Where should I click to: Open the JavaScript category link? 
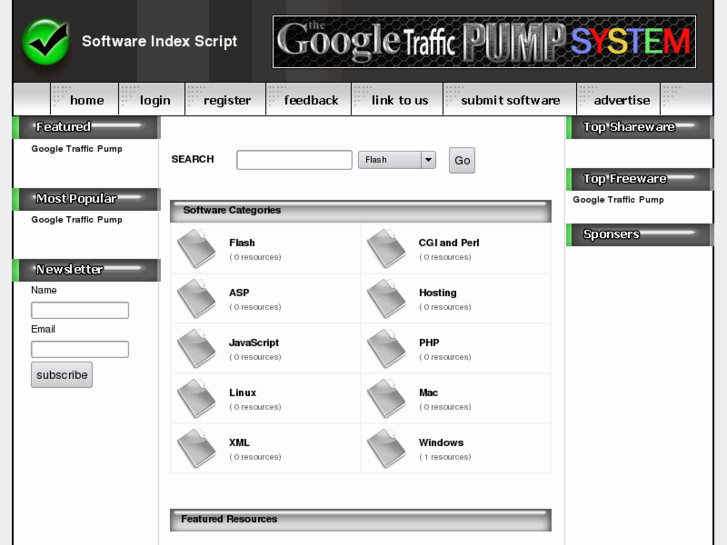pyautogui.click(x=254, y=343)
